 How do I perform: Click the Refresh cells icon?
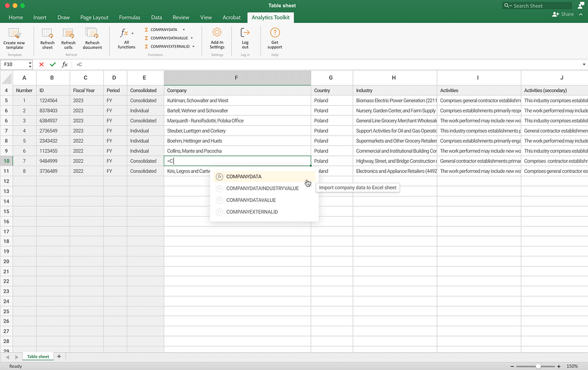pos(68,34)
